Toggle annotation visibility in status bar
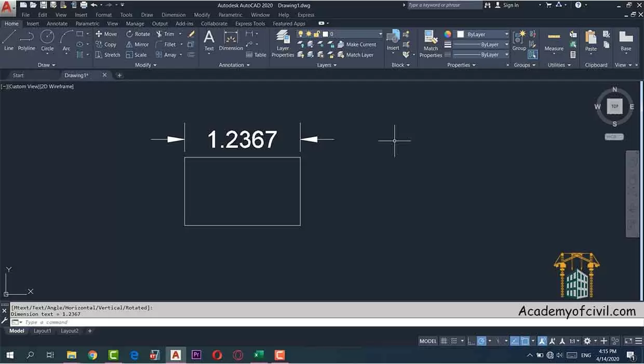Image resolution: width=644 pixels, height=364 pixels. click(x=542, y=341)
